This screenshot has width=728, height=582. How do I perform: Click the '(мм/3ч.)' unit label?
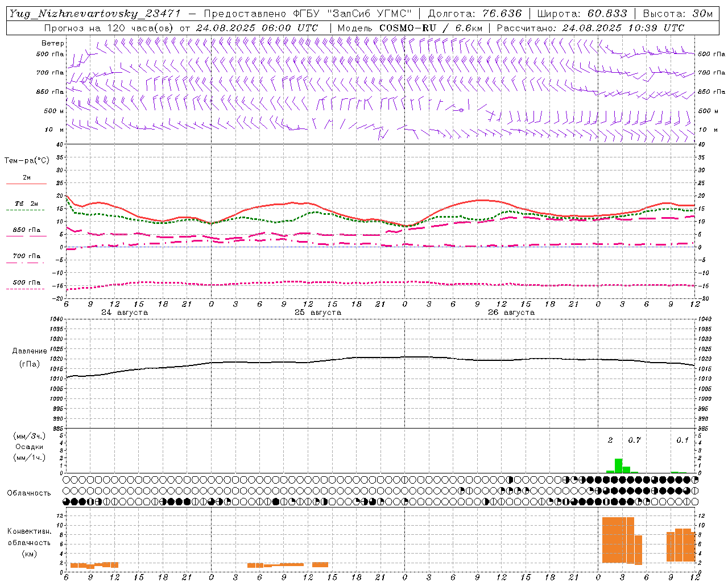(x=30, y=436)
